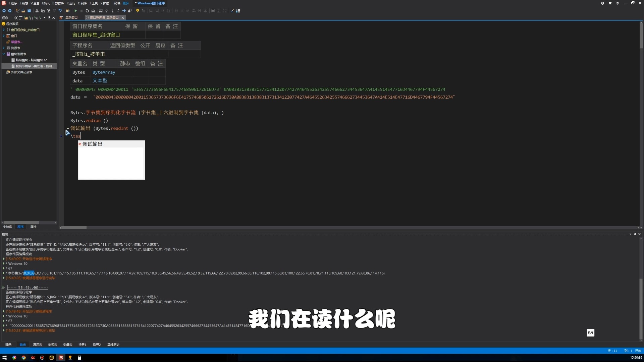Collapse the program panel via the « button
Screen dimensions: 644x362
click(x=16, y=18)
